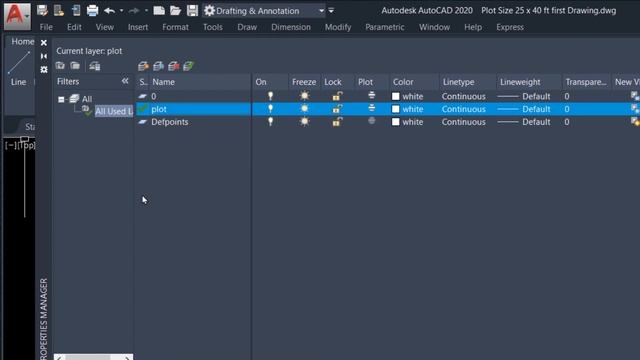Open the File menu
Screen dimensions: 640x360
(46, 27)
